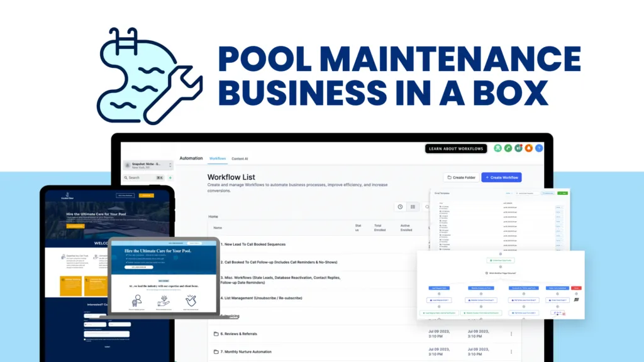This screenshot has height=362, width=644.
Task: Open the green phone dialer icon
Action: pos(508,148)
